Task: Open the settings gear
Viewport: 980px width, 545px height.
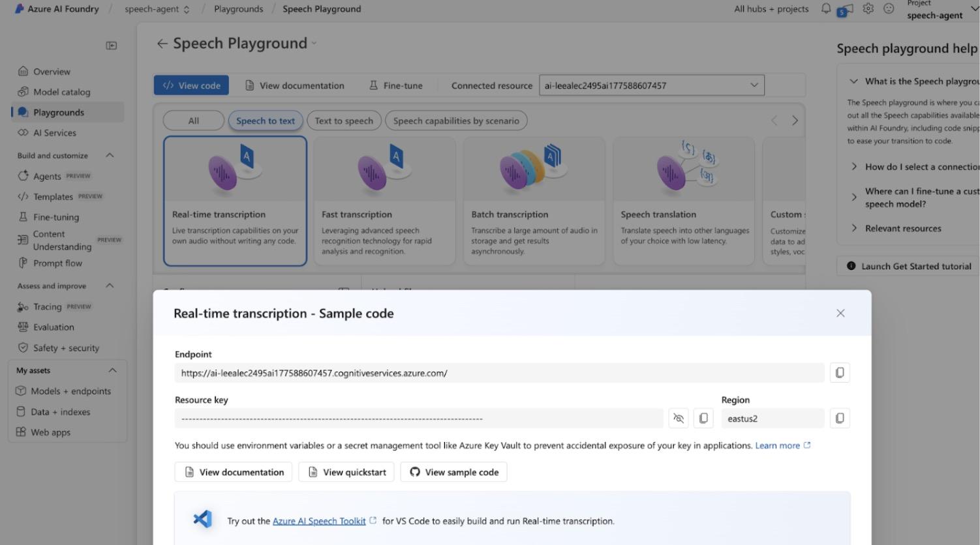Action: [x=868, y=8]
